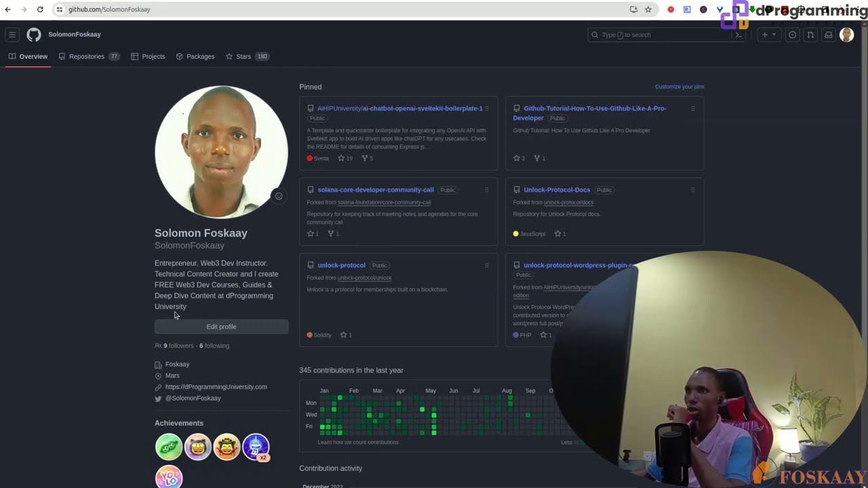868x488 pixels.
Task: Click the blue P browser extension icon
Action: (x=687, y=9)
